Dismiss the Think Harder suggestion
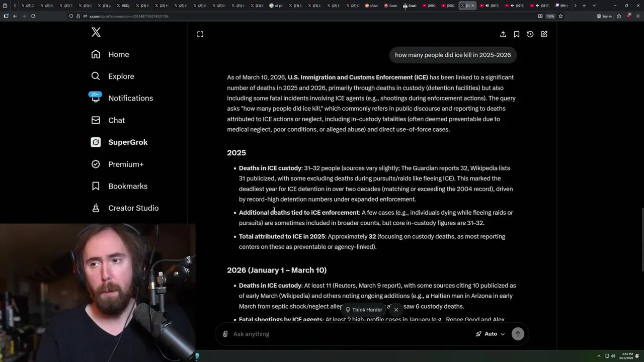 (x=396, y=310)
